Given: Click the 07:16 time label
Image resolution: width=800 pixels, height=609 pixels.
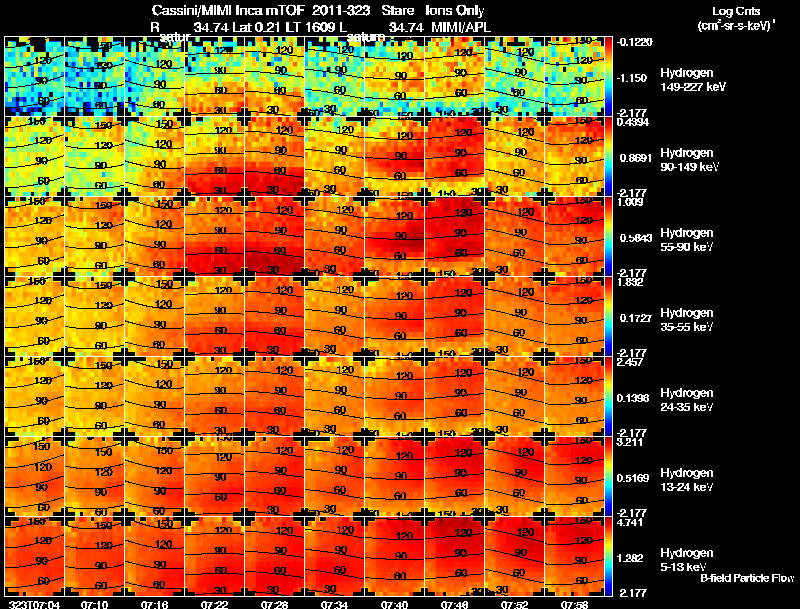Looking at the screenshot, I should pyautogui.click(x=155, y=605).
